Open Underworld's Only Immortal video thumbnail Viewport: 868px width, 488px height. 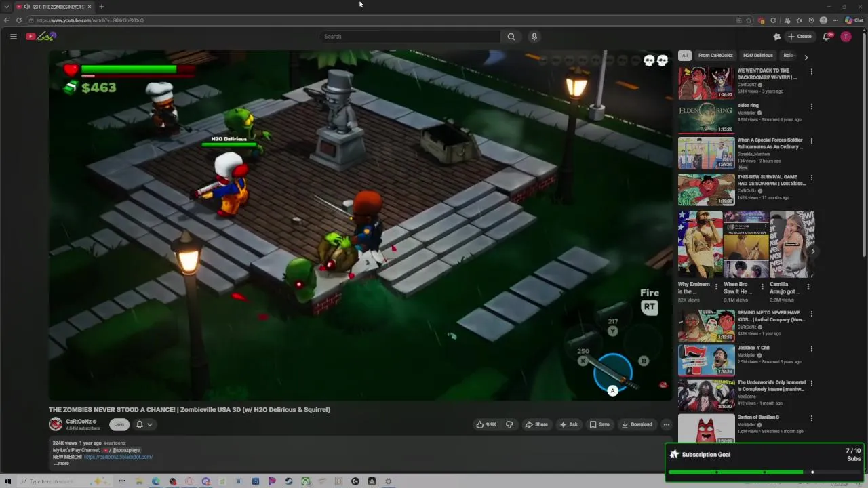[706, 396]
